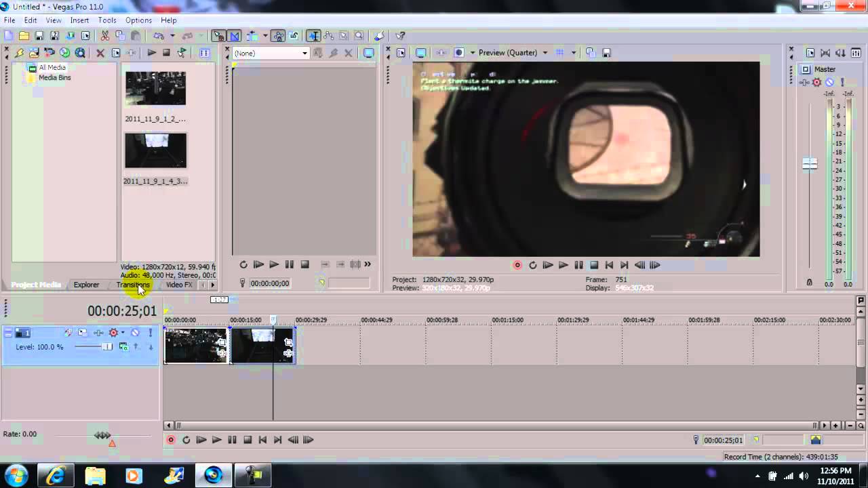This screenshot has width=868, height=488.
Task: Toggle lock fader channels icon
Action: click(809, 283)
